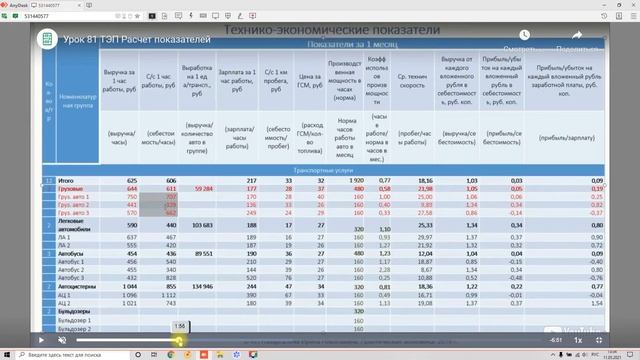640x360 pixels.
Task: Select the Груз. авто 1 row label
Action: click(73, 197)
